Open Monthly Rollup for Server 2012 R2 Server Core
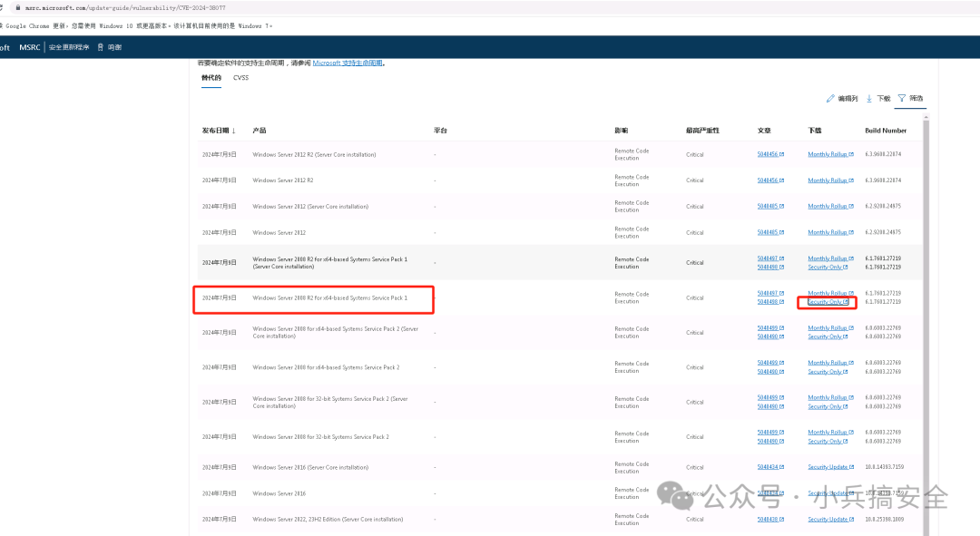The image size is (980, 536). click(830, 154)
